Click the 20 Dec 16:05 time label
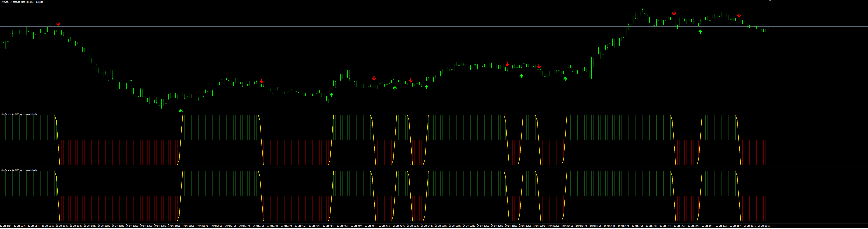 click(x=610, y=226)
